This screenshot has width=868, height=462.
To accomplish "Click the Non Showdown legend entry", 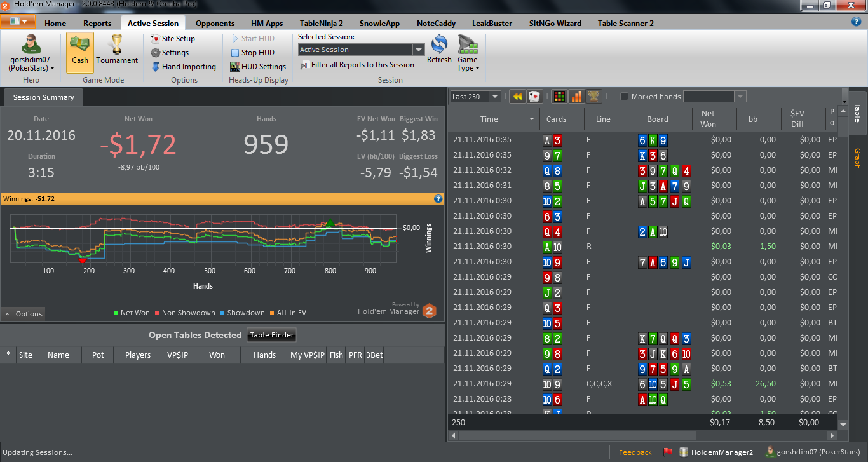I will pos(184,313).
